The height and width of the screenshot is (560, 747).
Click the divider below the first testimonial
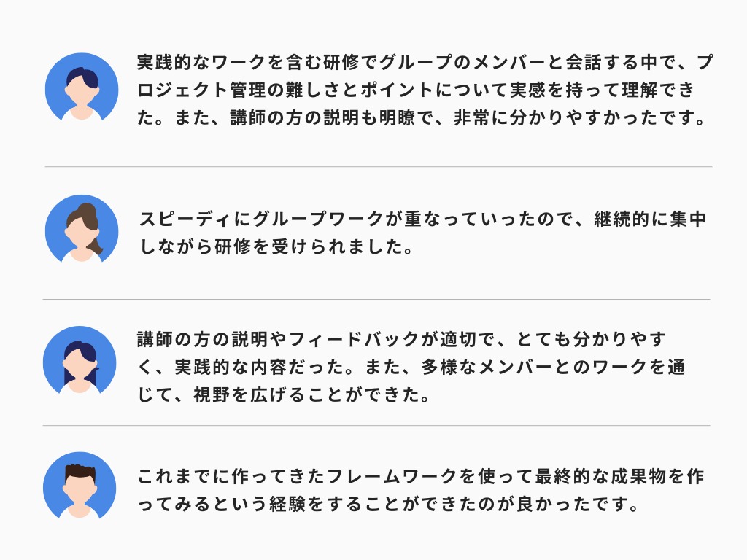[378, 167]
